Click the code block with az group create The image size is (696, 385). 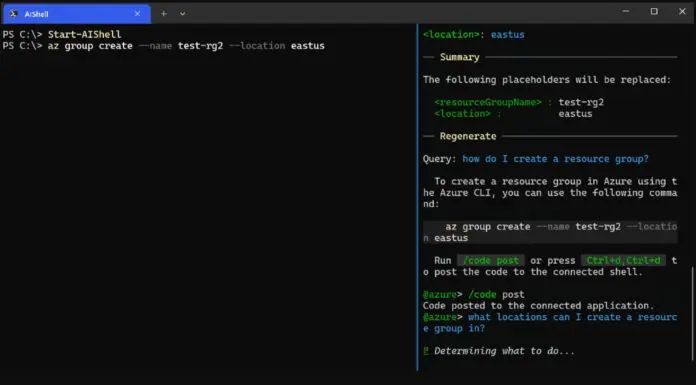(550, 232)
